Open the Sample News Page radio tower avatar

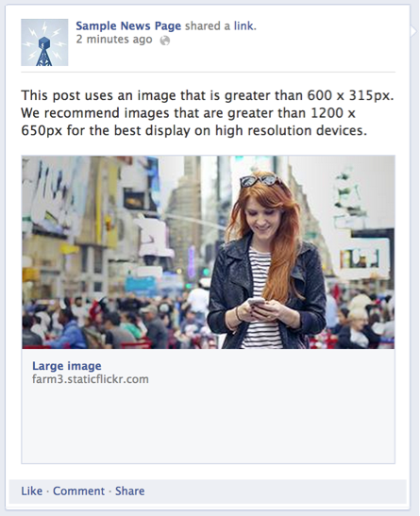coord(44,42)
